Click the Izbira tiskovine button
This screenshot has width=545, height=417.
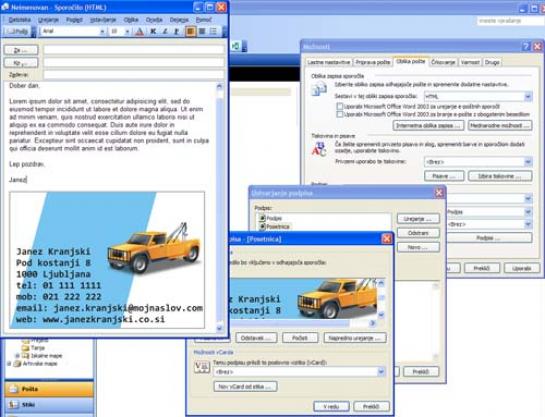[x=500, y=176]
